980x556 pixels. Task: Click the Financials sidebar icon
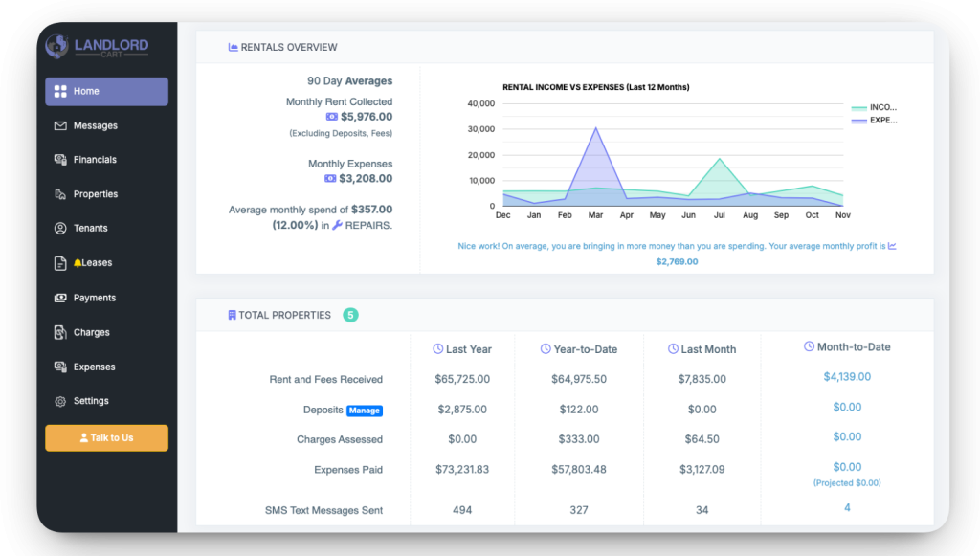click(x=60, y=160)
